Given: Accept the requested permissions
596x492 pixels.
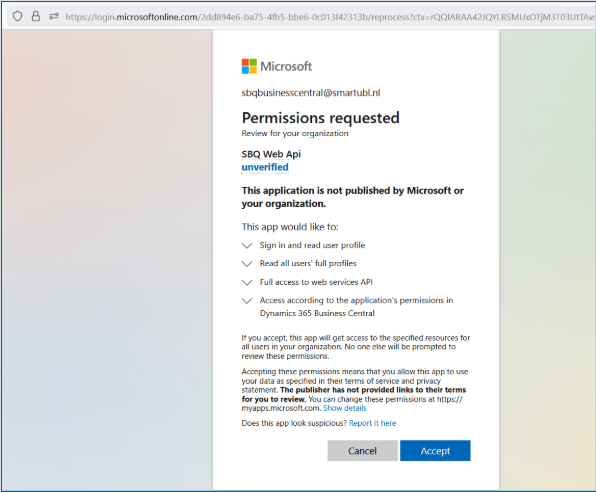Looking at the screenshot, I should pos(435,451).
